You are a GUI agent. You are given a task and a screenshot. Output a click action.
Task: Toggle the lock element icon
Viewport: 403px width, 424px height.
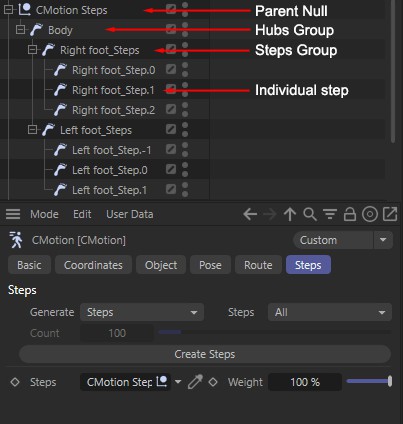pyautogui.click(x=350, y=214)
